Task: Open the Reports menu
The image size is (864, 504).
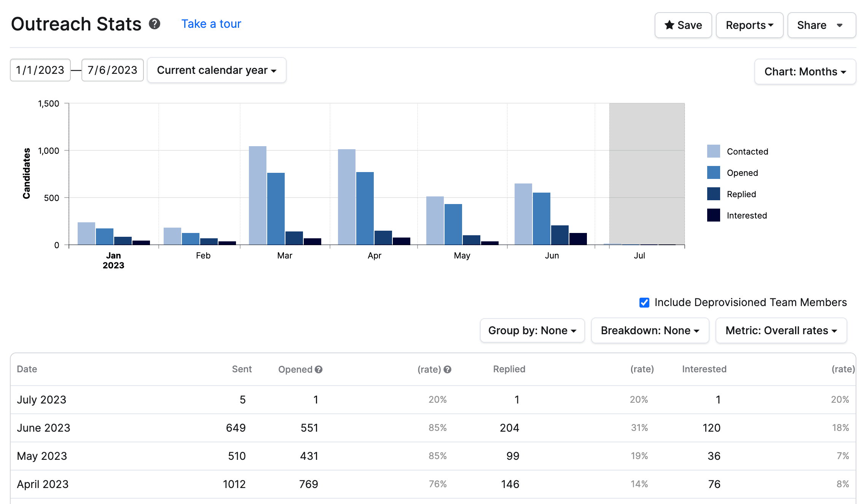Action: pyautogui.click(x=749, y=25)
